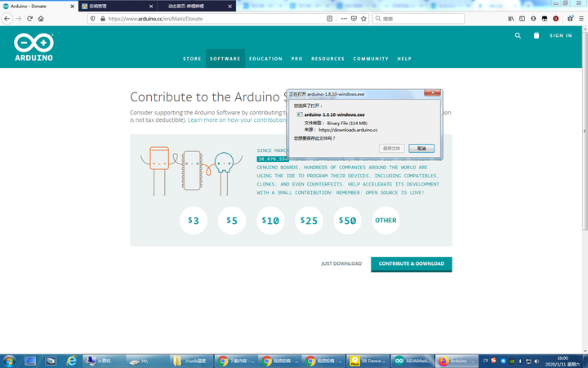Image resolution: width=588 pixels, height=368 pixels.
Task: Reload the Arduino Donate page
Action: tap(29, 18)
